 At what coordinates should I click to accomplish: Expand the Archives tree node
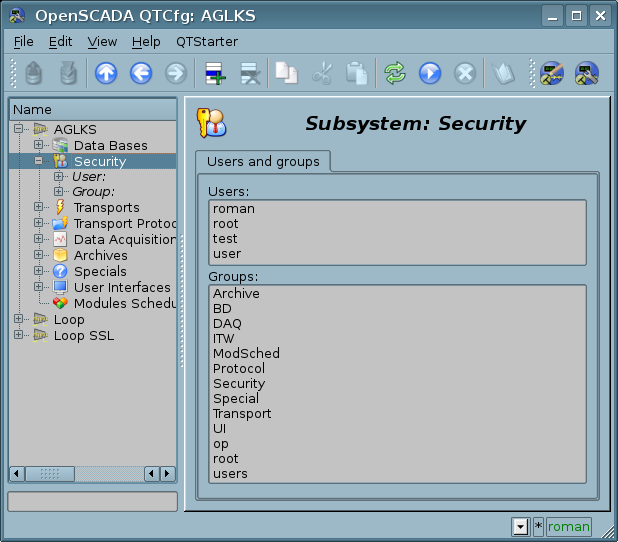point(39,255)
